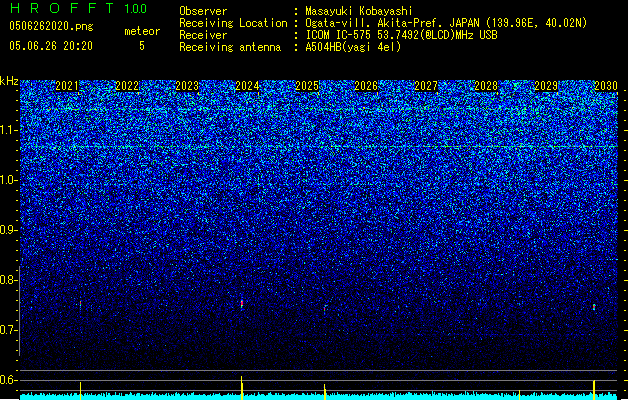This screenshot has height=400, width=629.
Task: Click the 2026 time axis label
Action: coord(366,86)
